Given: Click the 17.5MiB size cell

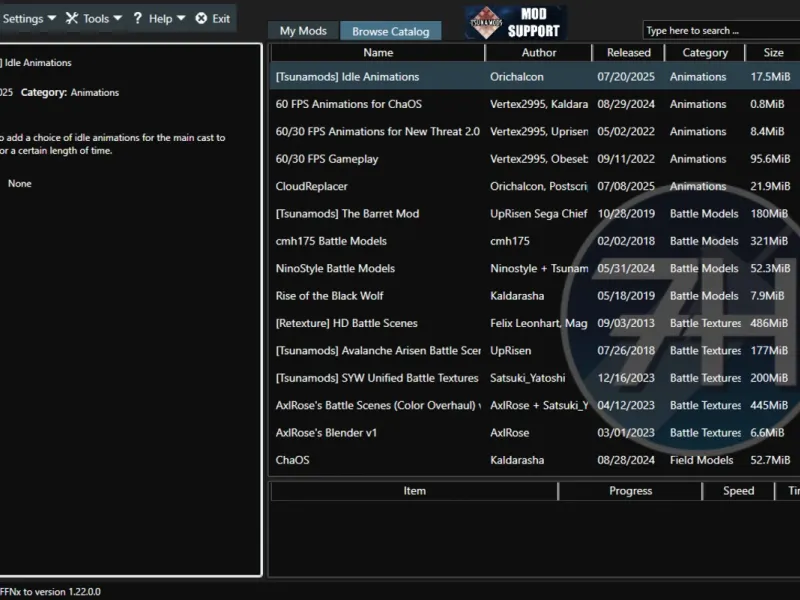Looking at the screenshot, I should (770, 77).
